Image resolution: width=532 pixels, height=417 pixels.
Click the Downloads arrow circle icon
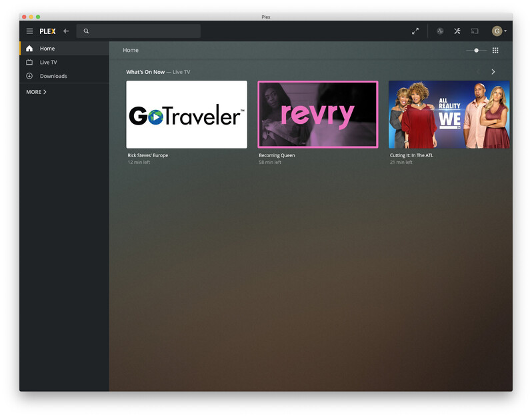click(29, 76)
